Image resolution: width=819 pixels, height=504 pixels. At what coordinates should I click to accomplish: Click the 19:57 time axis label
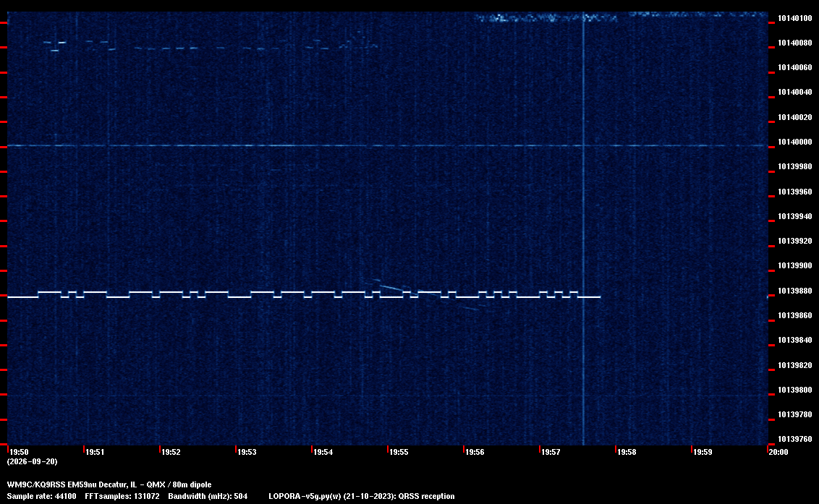click(551, 452)
